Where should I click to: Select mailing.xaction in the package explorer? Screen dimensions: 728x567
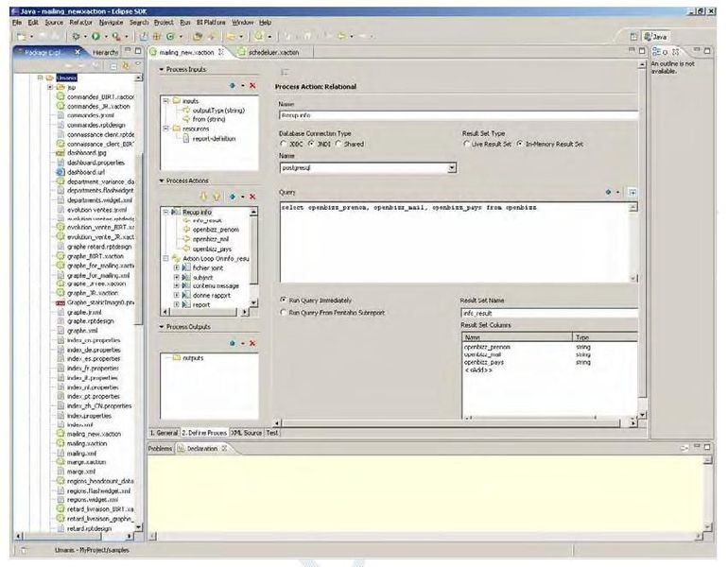pyautogui.click(x=89, y=442)
